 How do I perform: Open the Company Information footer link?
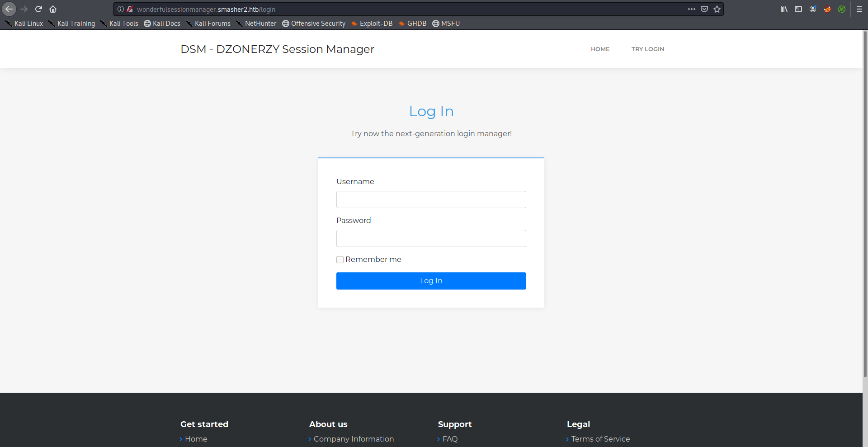coord(354,439)
